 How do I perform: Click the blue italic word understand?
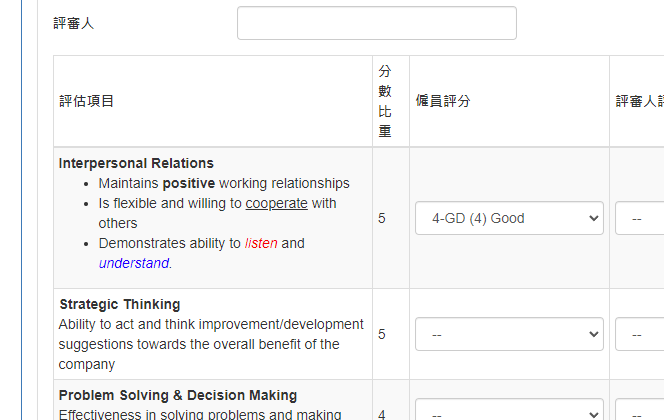[x=134, y=263]
